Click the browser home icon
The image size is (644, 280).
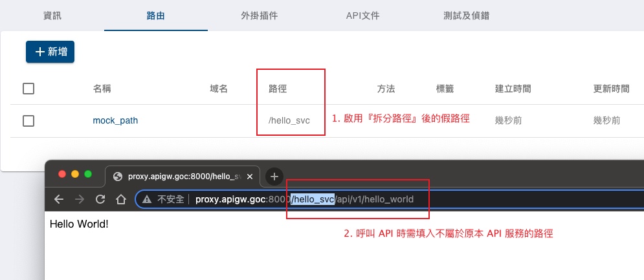coord(121,200)
